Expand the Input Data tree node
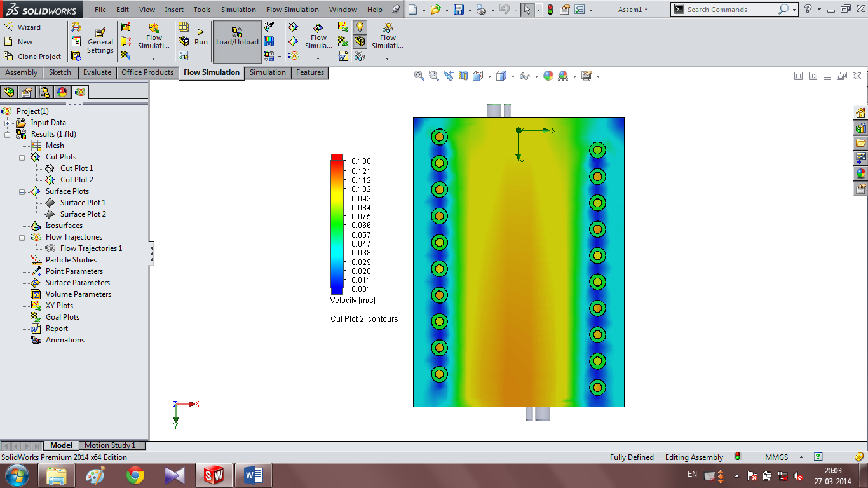868x488 pixels. tap(8, 123)
